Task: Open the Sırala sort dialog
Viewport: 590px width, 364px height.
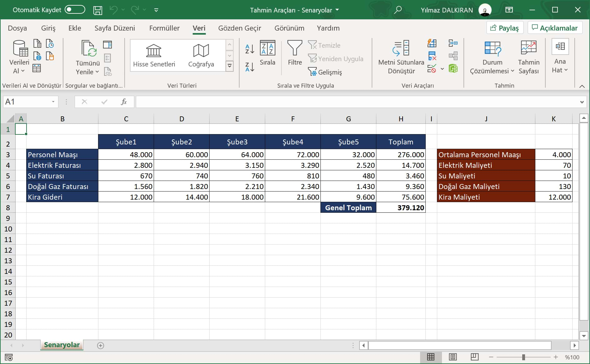Action: click(268, 53)
